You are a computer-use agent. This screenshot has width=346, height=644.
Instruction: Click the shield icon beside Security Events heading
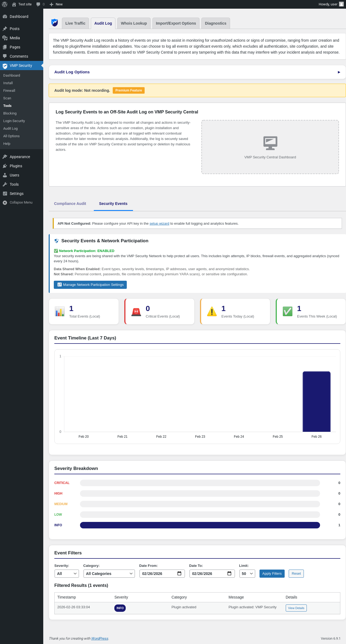56,241
